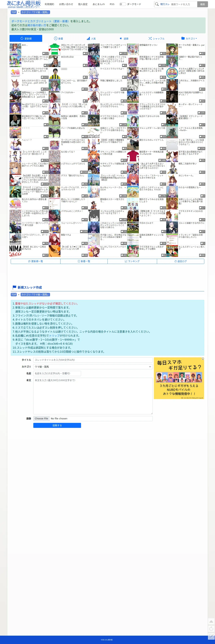Image resolution: width=215 pixels, height=644 pixels.
Task: Open the 個人設定 menu link
Action: pos(83,4)
